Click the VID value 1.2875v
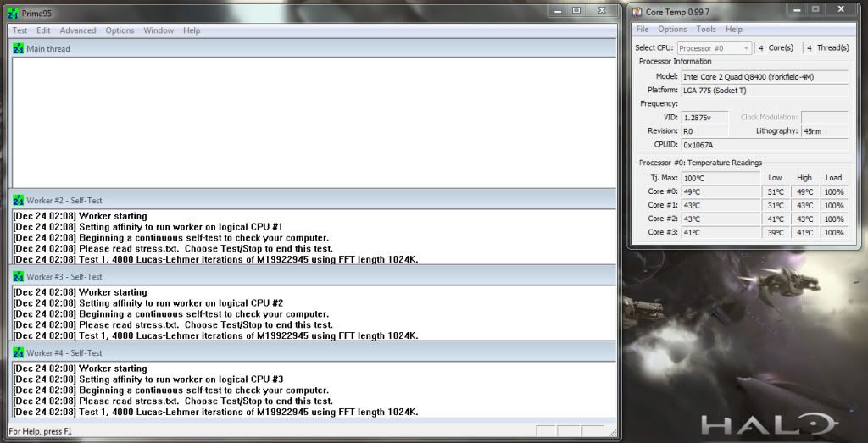868x443 pixels. (704, 117)
